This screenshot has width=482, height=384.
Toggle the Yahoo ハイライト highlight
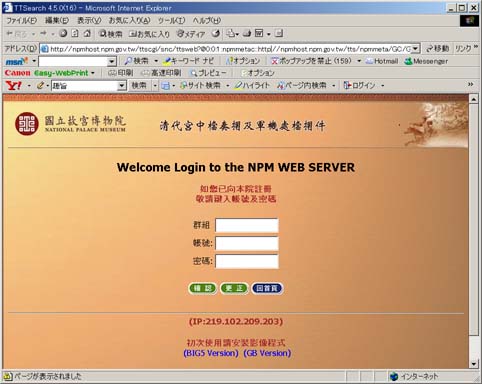click(x=252, y=86)
